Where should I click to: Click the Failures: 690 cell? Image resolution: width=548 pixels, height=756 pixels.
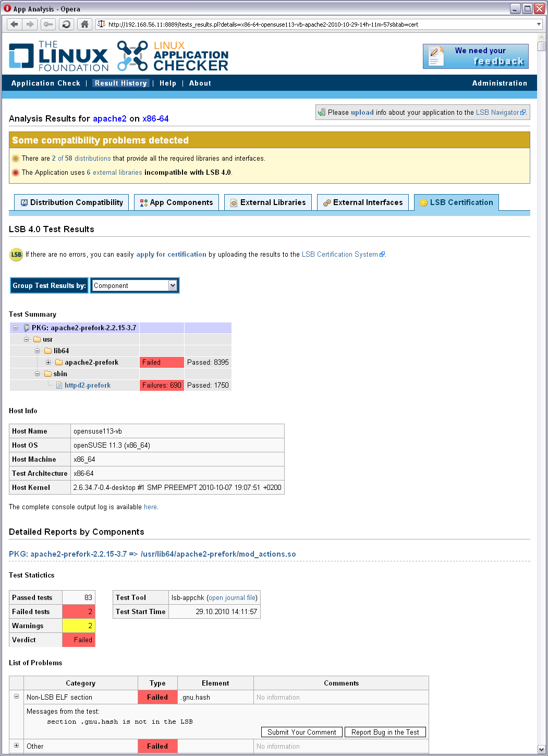click(x=162, y=385)
